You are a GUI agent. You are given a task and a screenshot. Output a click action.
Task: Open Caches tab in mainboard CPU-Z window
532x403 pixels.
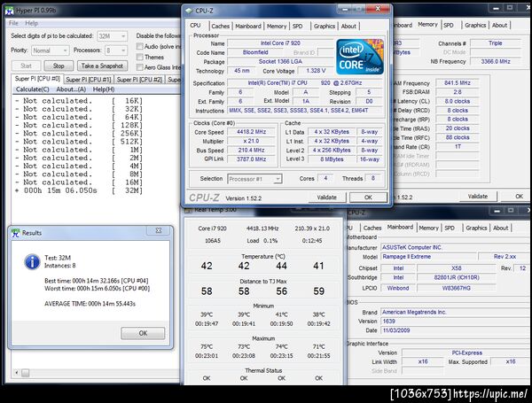point(372,228)
